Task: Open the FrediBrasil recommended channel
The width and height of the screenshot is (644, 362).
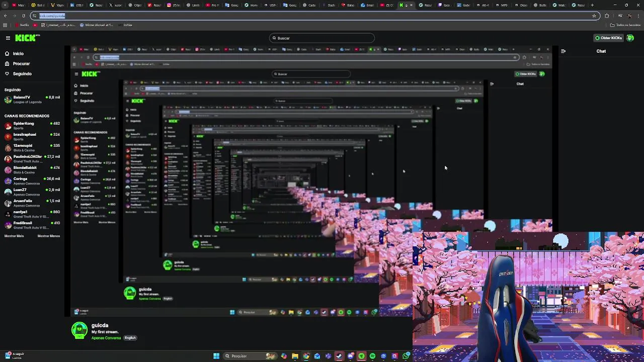Action: (32, 225)
